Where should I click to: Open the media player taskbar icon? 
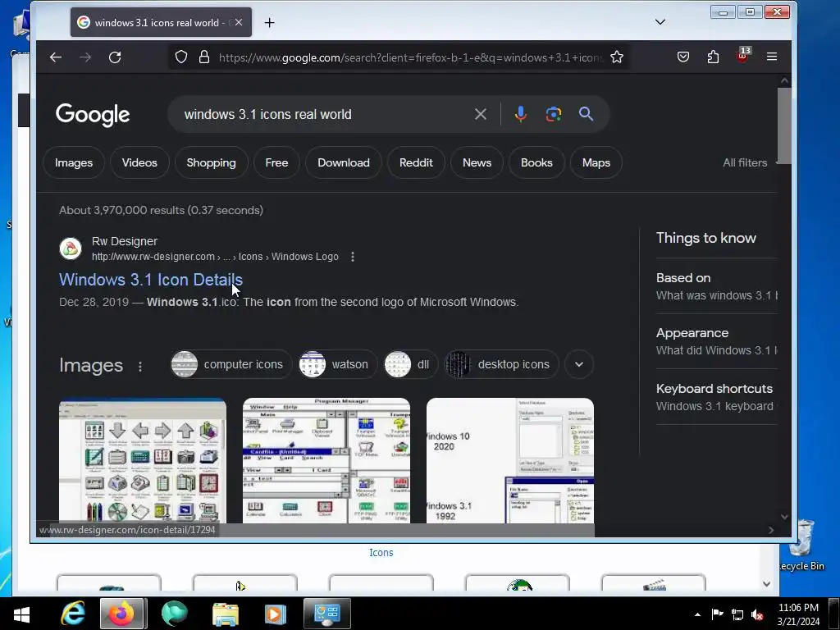coord(275,614)
